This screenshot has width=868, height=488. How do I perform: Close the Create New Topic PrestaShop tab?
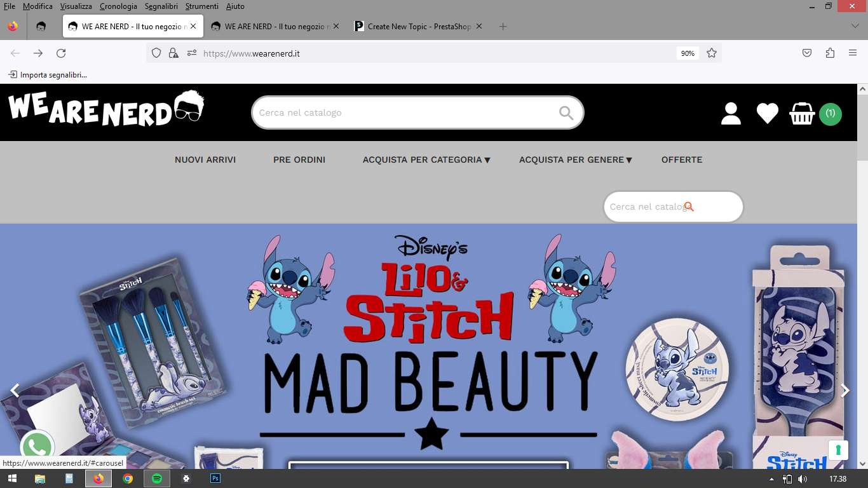[x=479, y=27]
